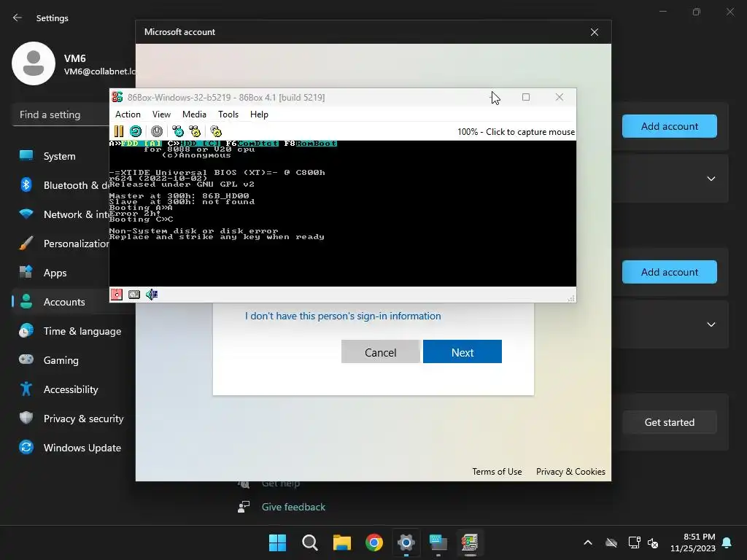Click 'I don't have this person's sign-in information'
This screenshot has height=560, width=747.
tap(343, 316)
